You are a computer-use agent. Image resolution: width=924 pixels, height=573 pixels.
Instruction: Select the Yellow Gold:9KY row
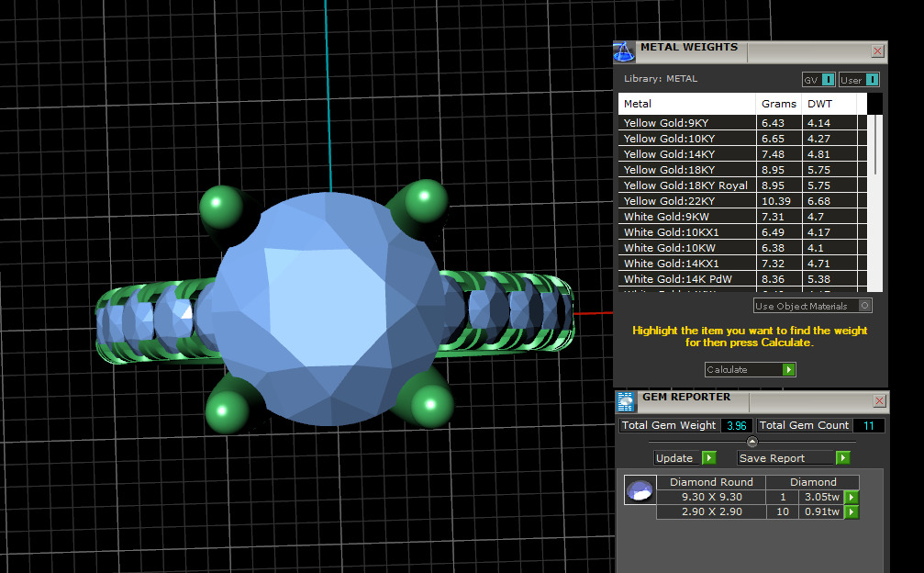742,123
